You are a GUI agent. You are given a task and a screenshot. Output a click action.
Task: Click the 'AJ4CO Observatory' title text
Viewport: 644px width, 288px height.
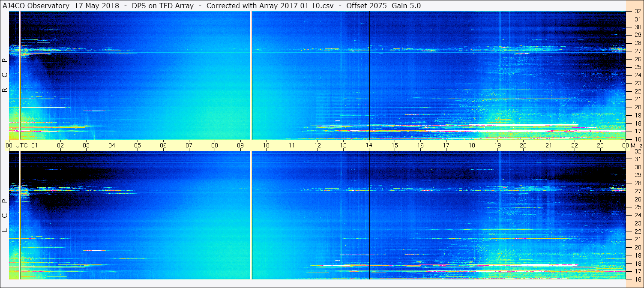coord(36,6)
